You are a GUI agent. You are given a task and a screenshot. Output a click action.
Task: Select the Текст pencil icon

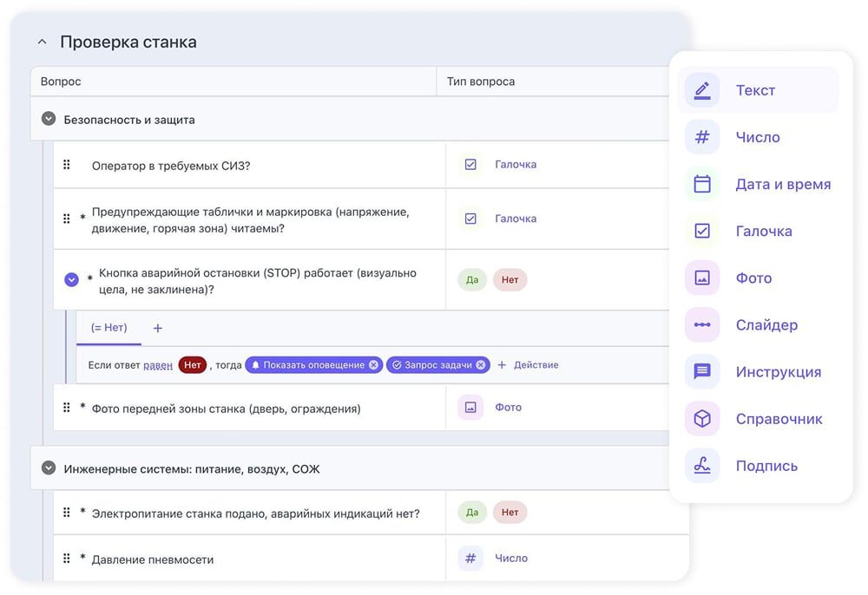tap(702, 90)
